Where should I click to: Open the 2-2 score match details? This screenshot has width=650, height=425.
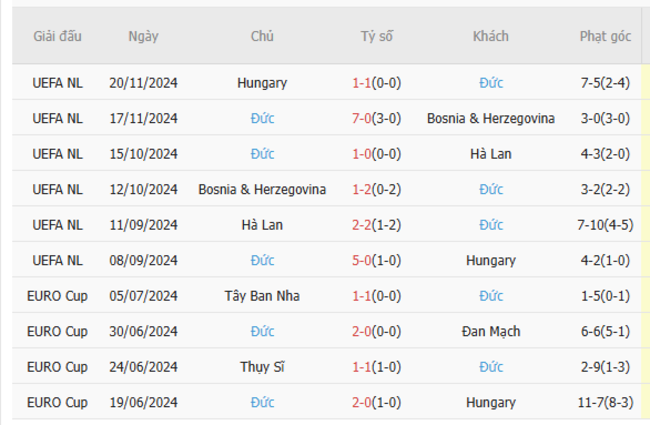(x=377, y=225)
